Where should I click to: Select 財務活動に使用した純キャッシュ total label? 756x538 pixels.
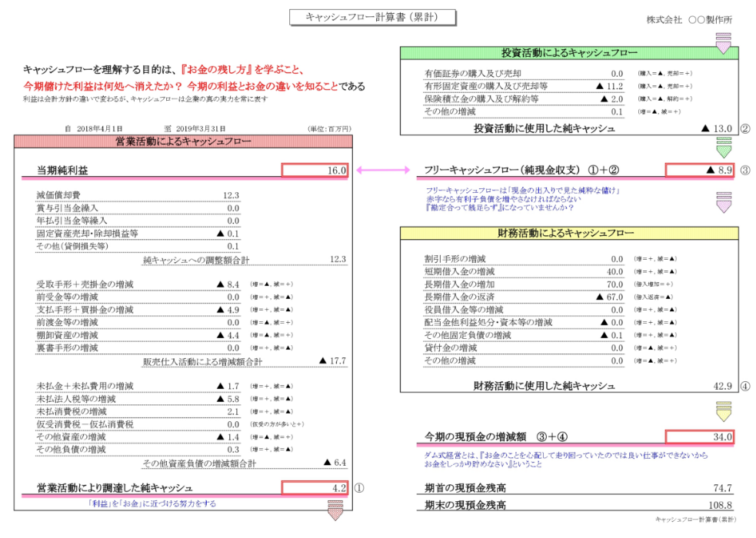tap(545, 386)
